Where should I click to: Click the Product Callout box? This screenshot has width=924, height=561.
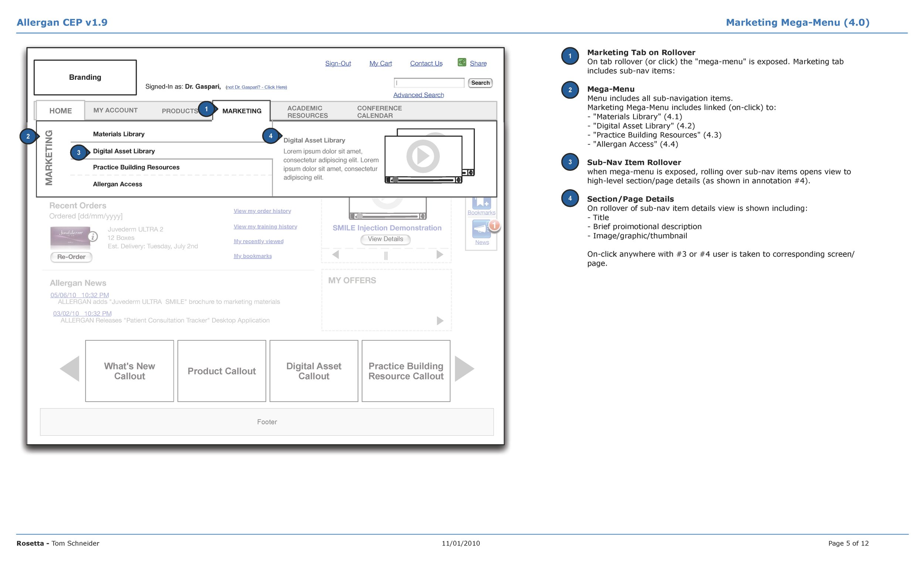[222, 371]
